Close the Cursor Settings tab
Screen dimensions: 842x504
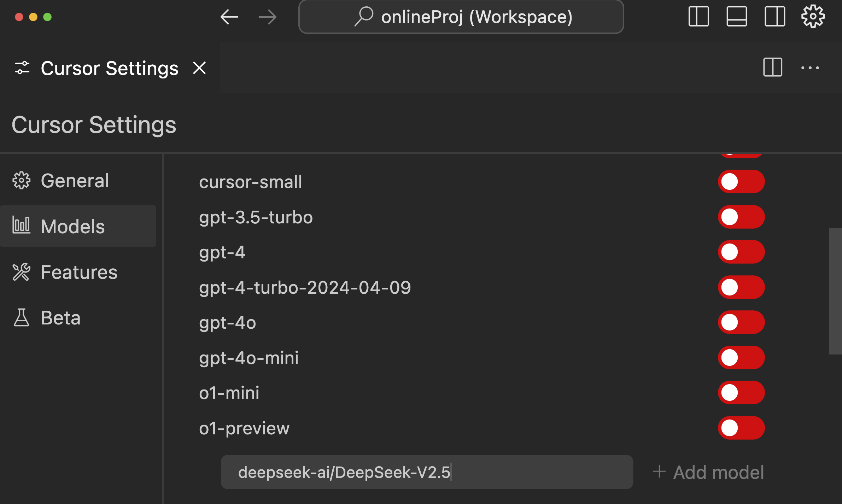[x=199, y=68]
